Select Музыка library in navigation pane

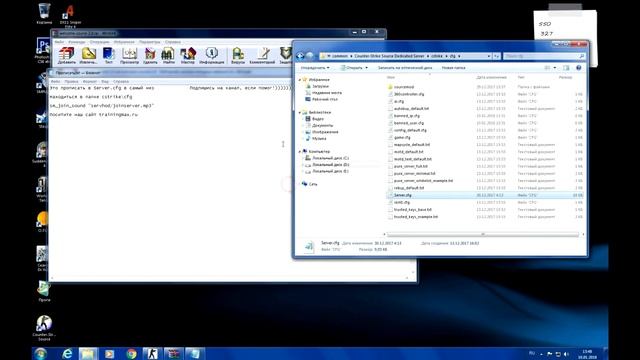pos(319,138)
